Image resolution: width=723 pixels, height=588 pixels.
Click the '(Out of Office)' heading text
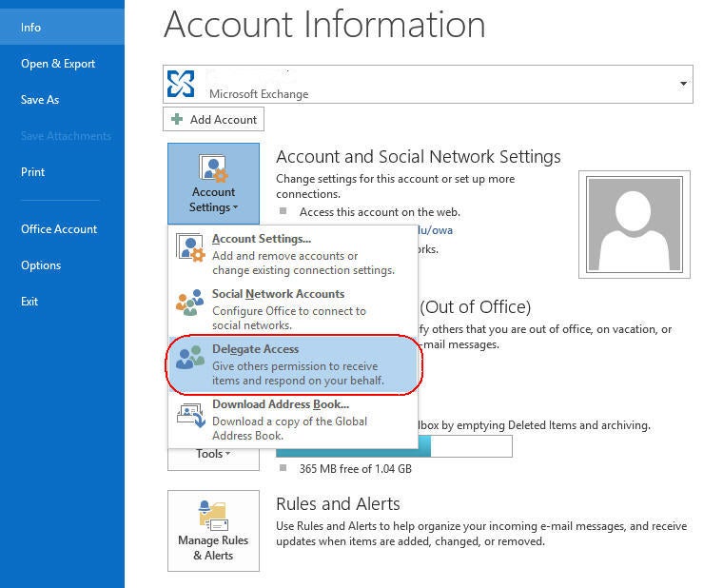pyautogui.click(x=476, y=306)
